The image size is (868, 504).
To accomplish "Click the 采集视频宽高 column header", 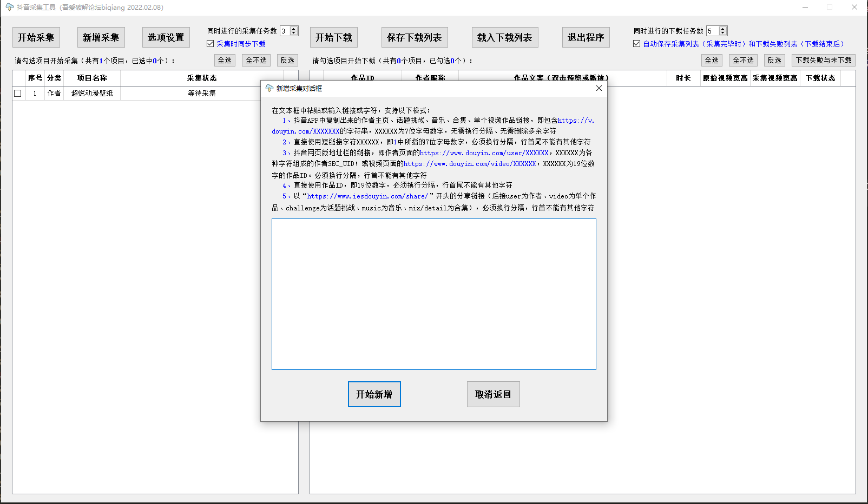I will pyautogui.click(x=775, y=78).
